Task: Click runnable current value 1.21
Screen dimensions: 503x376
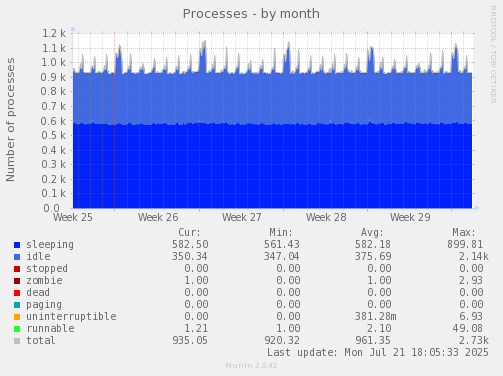Action: [196, 328]
